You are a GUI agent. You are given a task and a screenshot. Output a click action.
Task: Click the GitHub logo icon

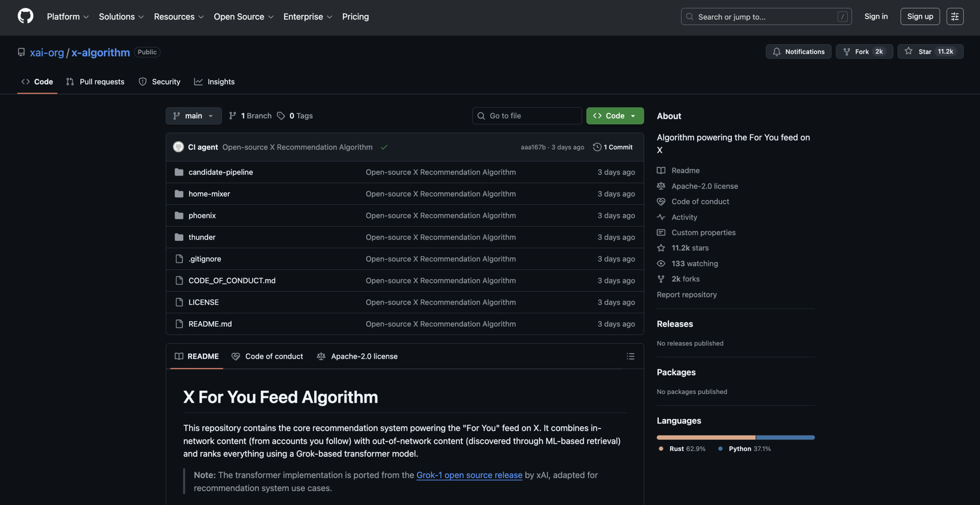pyautogui.click(x=26, y=16)
